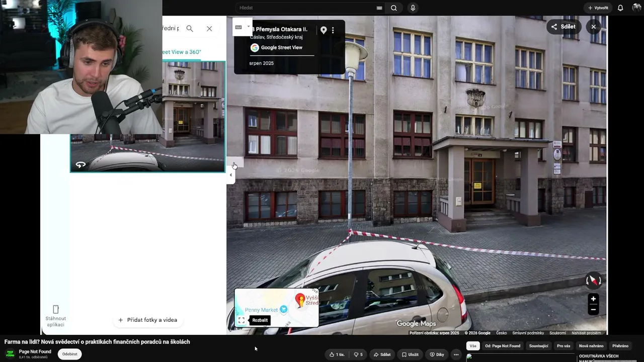This screenshot has height=362, width=644.
Task: Click the YouTube search magnifier button
Action: (394, 8)
